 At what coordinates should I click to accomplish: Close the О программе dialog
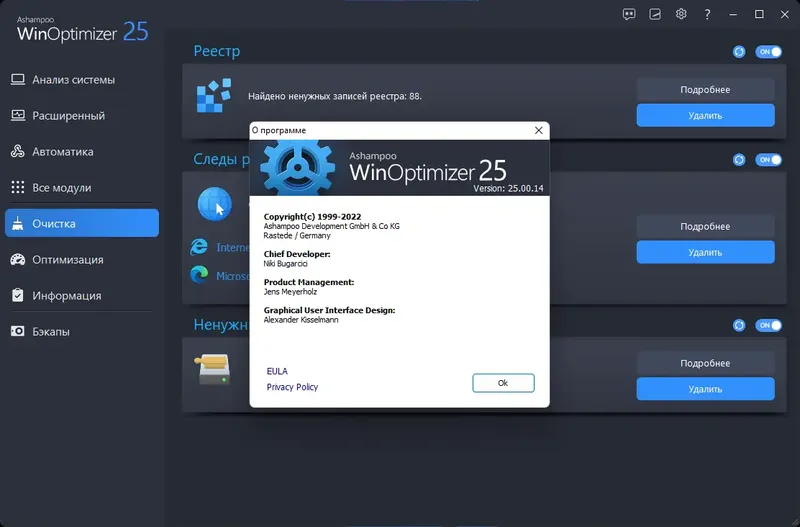pyautogui.click(x=538, y=130)
